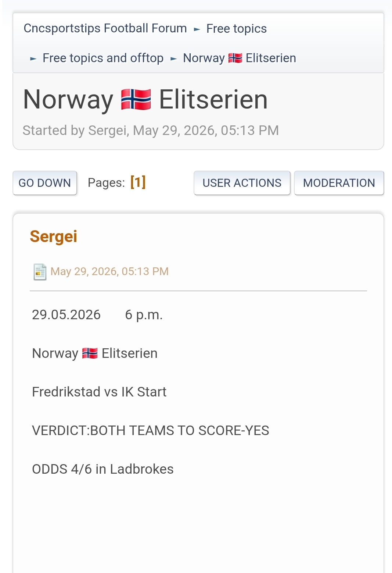Open the USER ACTIONS menu
Image resolution: width=392 pixels, height=573 pixels.
(x=242, y=183)
